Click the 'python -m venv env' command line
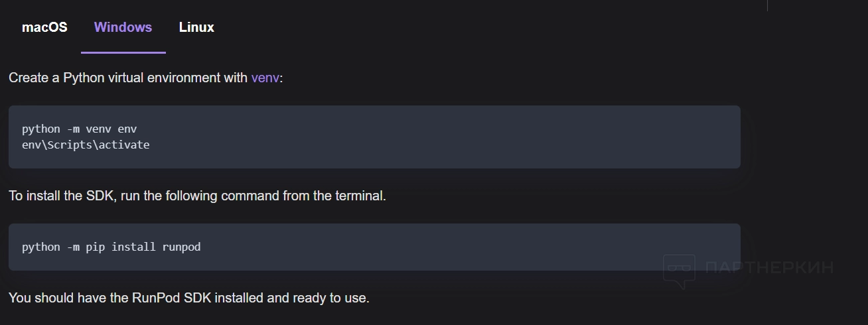The image size is (868, 325). coord(79,129)
